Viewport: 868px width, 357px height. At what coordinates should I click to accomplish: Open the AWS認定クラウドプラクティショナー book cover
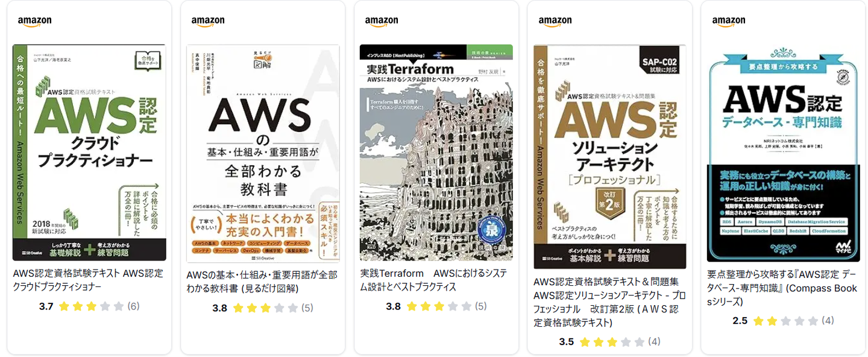(89, 153)
